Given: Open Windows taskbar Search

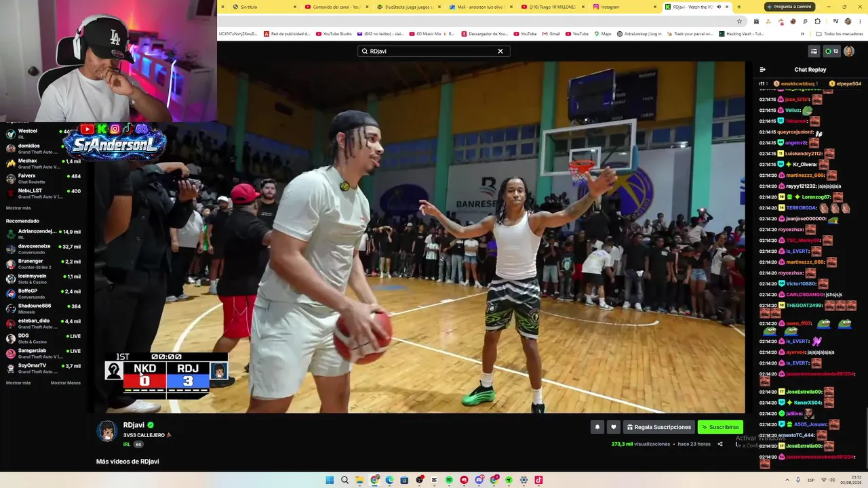Looking at the screenshot, I should tap(344, 480).
